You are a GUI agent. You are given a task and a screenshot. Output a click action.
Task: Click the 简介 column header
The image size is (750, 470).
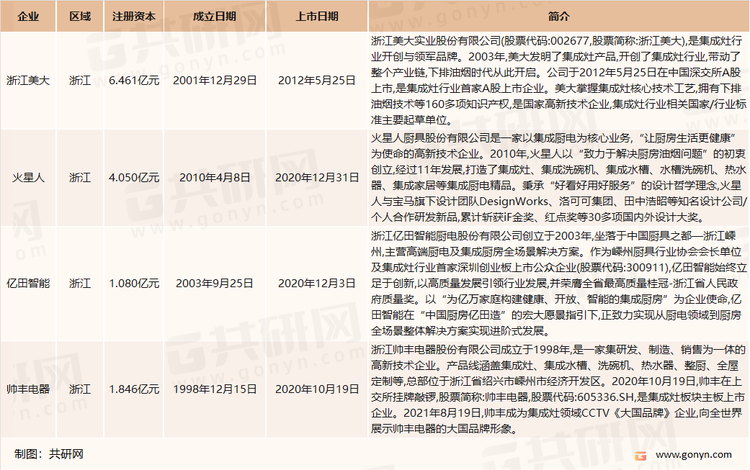(x=559, y=16)
